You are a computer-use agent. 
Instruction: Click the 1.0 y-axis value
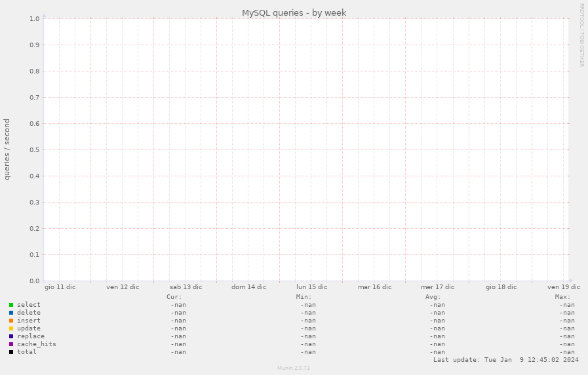pos(35,19)
